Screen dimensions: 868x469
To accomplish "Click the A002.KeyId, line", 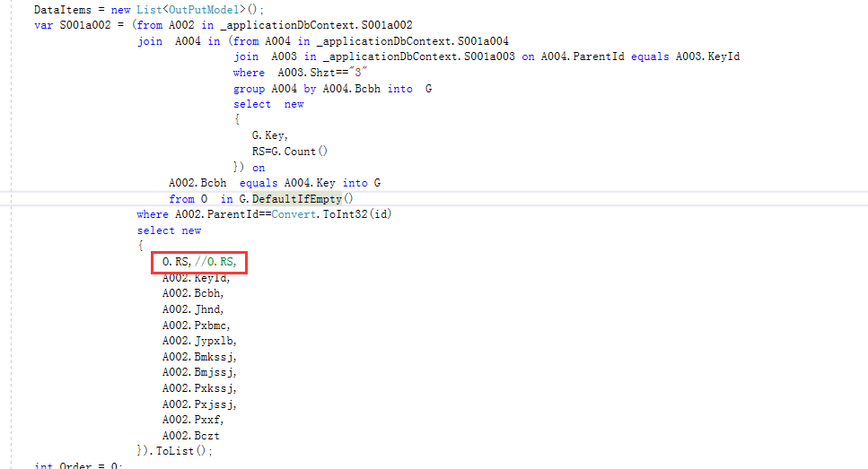I will [196, 278].
